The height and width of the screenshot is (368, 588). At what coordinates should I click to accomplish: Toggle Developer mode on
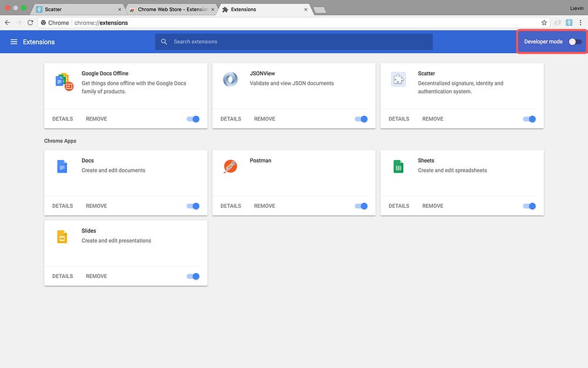click(x=575, y=42)
